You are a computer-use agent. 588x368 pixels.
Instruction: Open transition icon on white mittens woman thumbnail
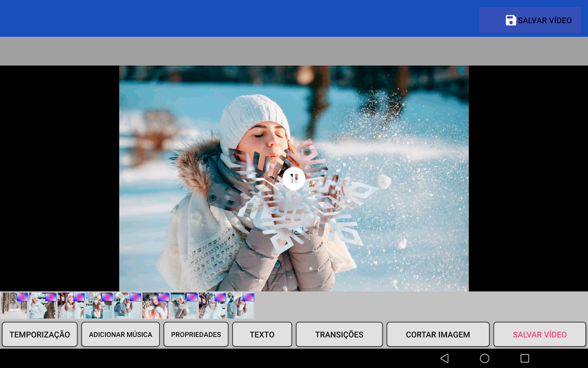(164, 297)
